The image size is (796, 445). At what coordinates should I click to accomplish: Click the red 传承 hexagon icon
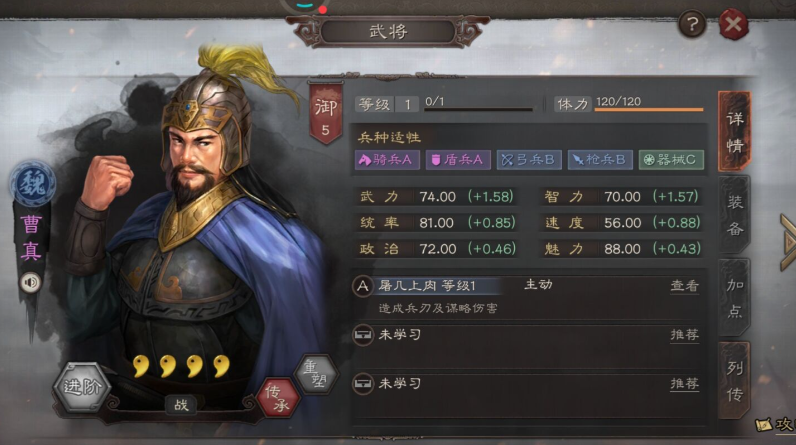click(x=278, y=397)
